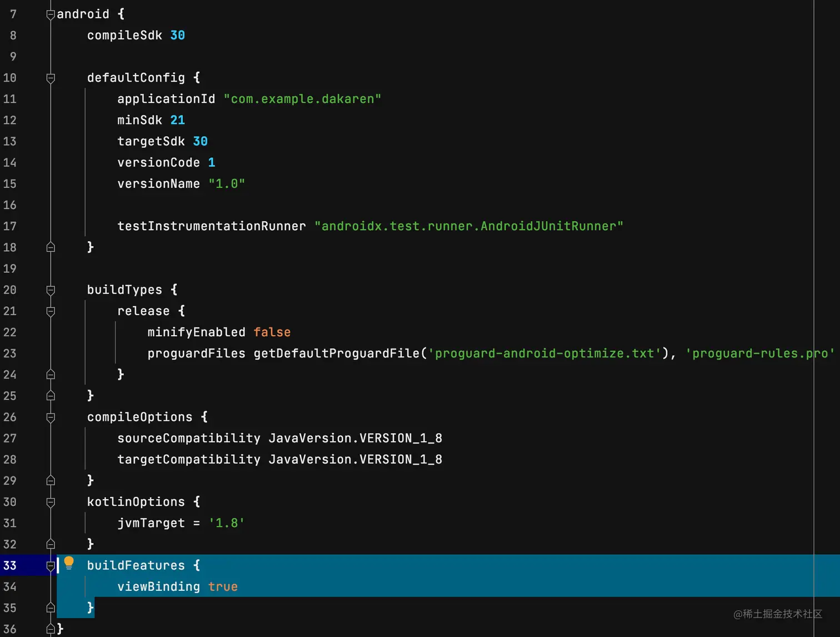The image size is (840, 637).
Task: Click the versionCode value 1
Action: pos(212,162)
